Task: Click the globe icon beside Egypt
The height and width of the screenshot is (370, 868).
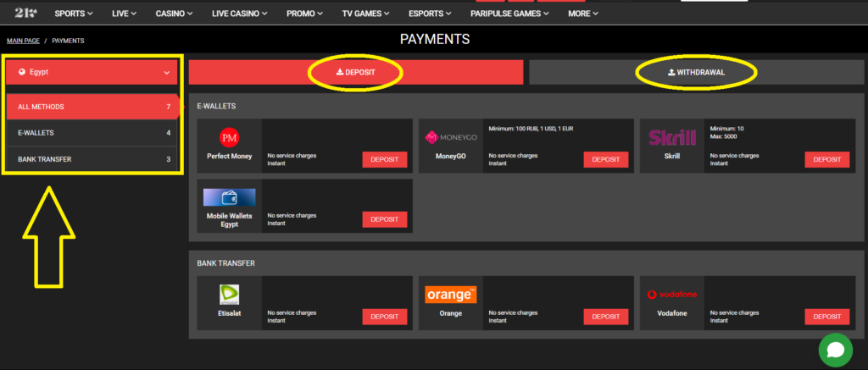Action: [21, 72]
